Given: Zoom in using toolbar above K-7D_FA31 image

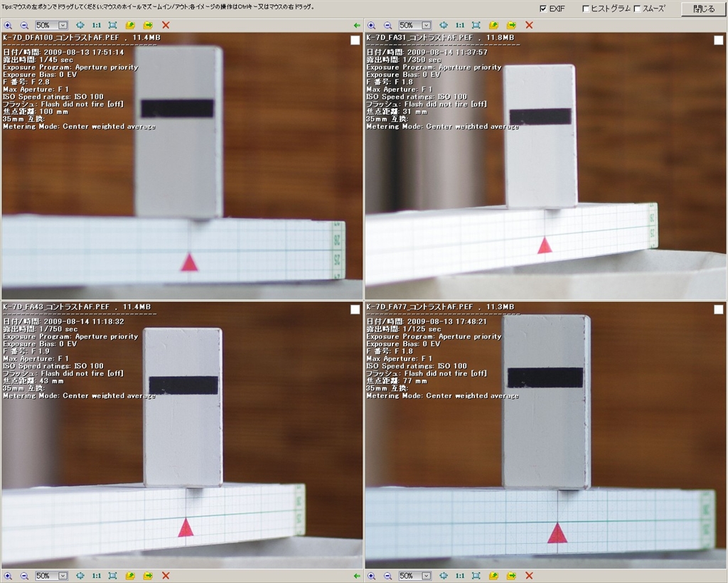Looking at the screenshot, I should pyautogui.click(x=371, y=26).
